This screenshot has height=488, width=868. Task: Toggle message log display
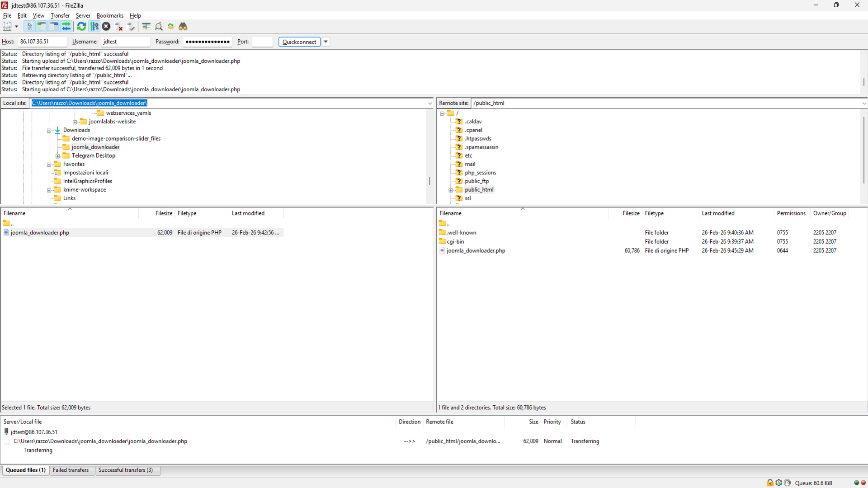click(x=29, y=27)
